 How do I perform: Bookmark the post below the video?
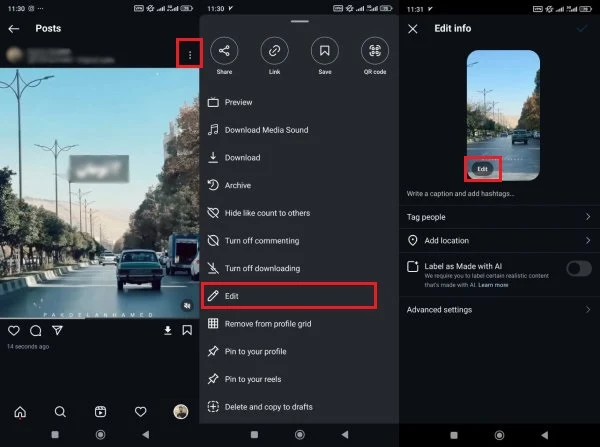coord(187,330)
